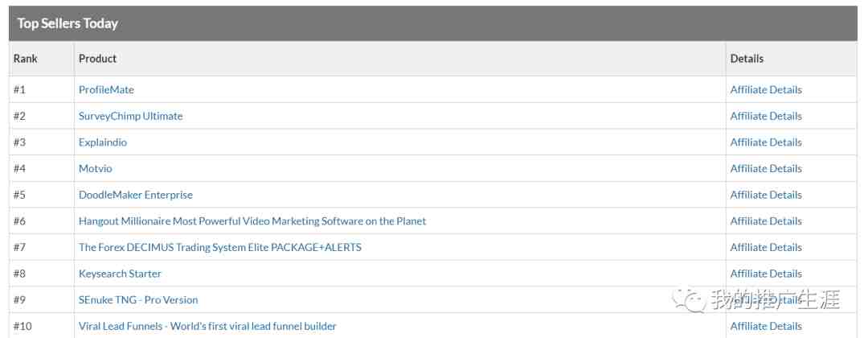Open the Viral Lead Funnels product link
Screen dimensions: 868x338
pyautogui.click(x=207, y=326)
